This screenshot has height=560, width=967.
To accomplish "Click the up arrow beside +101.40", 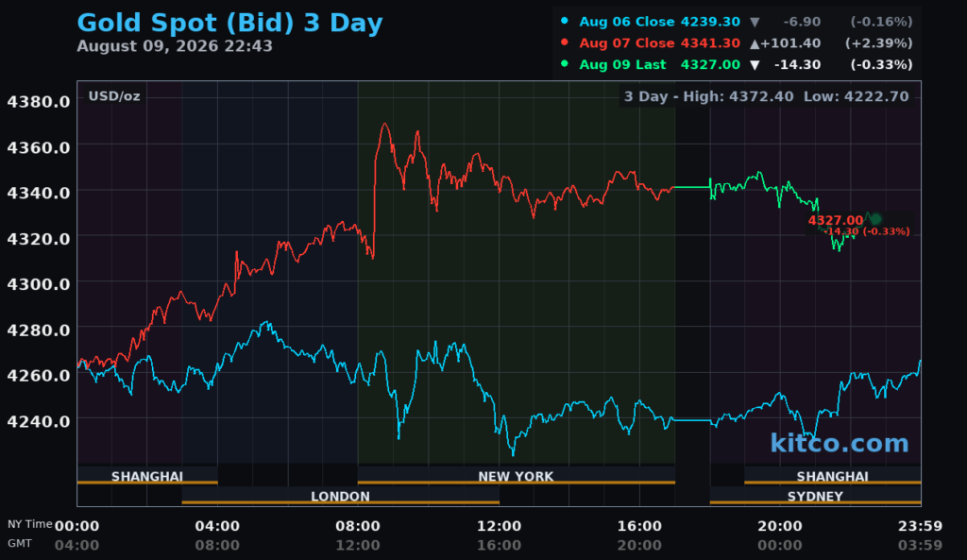I will pos(755,43).
